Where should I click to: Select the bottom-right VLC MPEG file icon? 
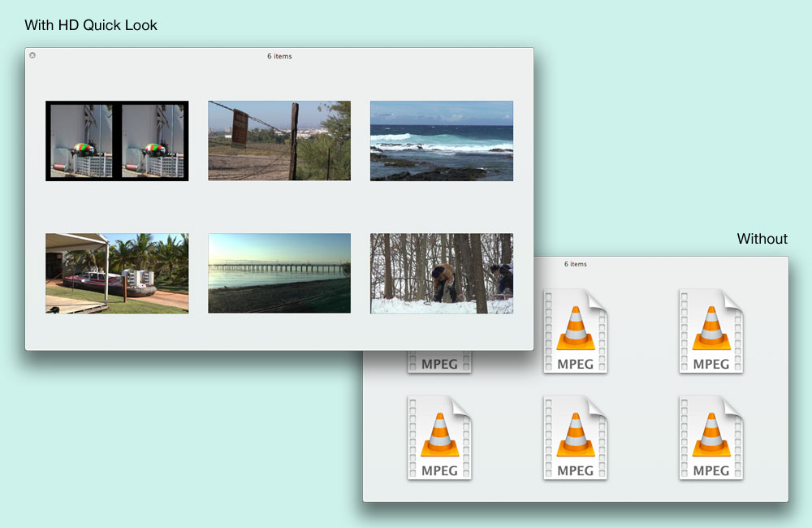[710, 436]
